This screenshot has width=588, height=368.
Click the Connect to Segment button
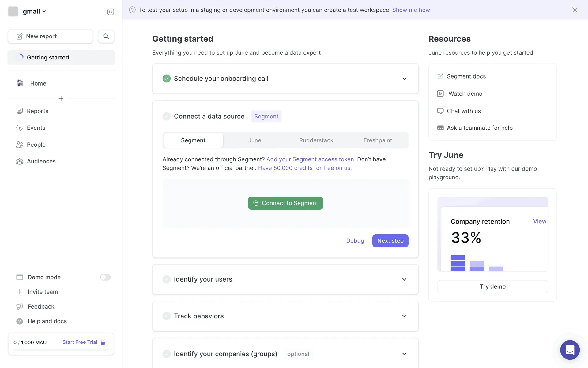(285, 203)
